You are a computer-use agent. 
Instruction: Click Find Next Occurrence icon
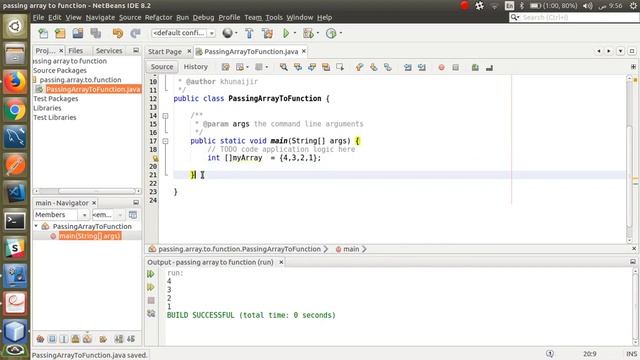(312, 67)
